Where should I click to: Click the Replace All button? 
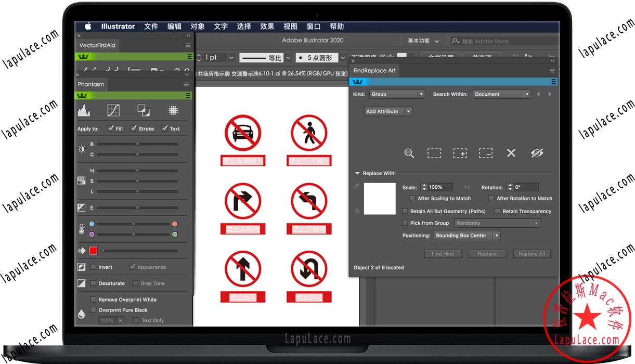[532, 253]
